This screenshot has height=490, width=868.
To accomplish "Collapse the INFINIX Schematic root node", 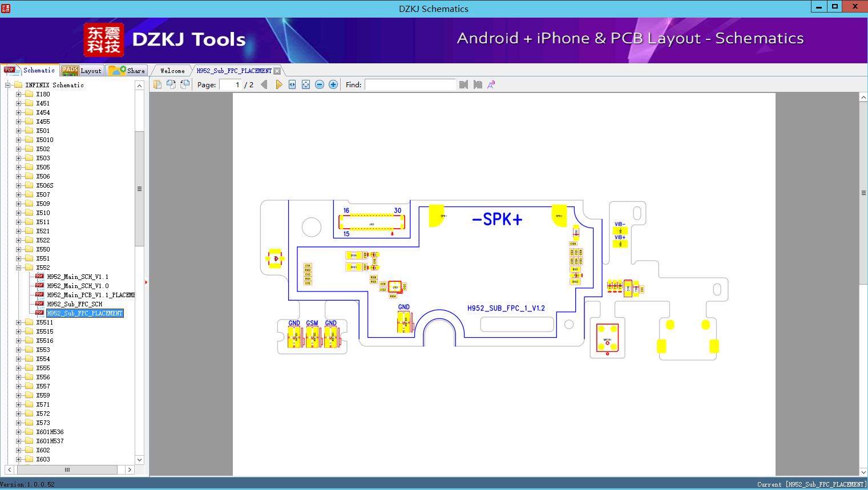I will [x=8, y=85].
